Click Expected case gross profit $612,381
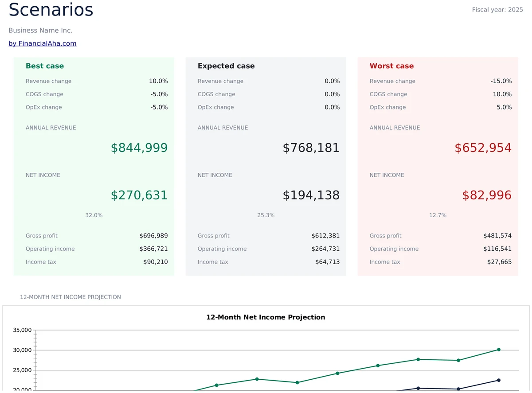The width and height of the screenshot is (532, 393). pyautogui.click(x=325, y=236)
